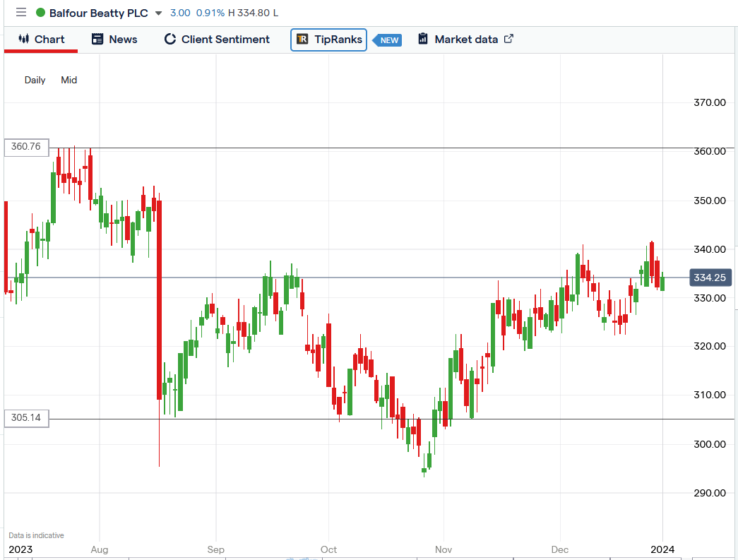Switch to the Chart tab
The height and width of the screenshot is (560, 738).
[x=41, y=40]
